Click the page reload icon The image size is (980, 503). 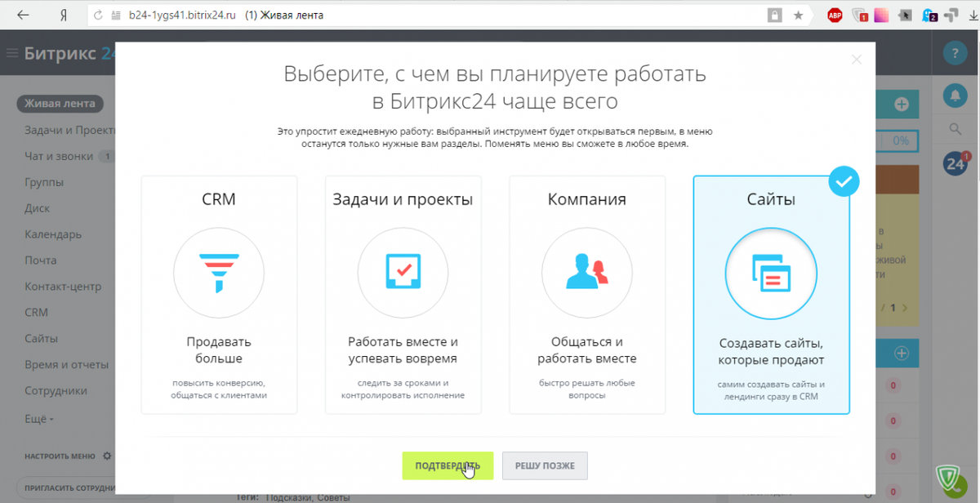tap(98, 16)
